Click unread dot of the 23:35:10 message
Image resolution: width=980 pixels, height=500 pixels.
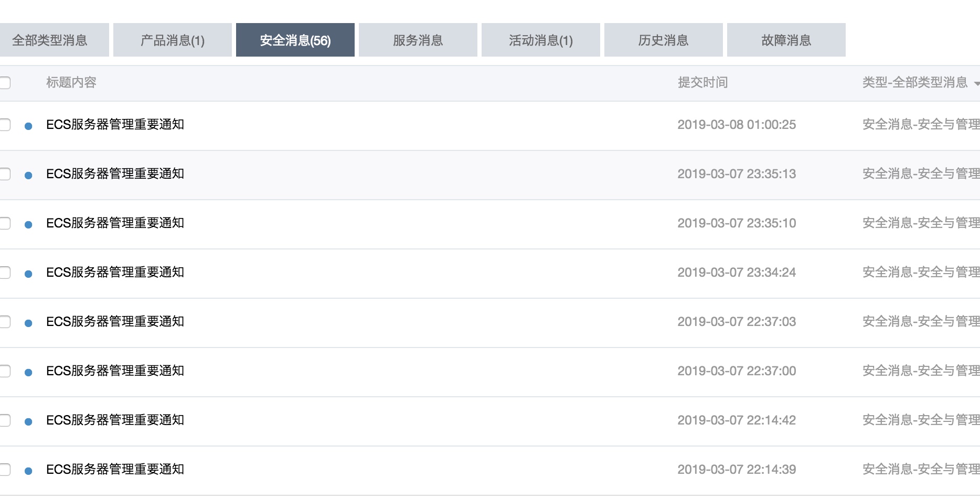click(28, 224)
